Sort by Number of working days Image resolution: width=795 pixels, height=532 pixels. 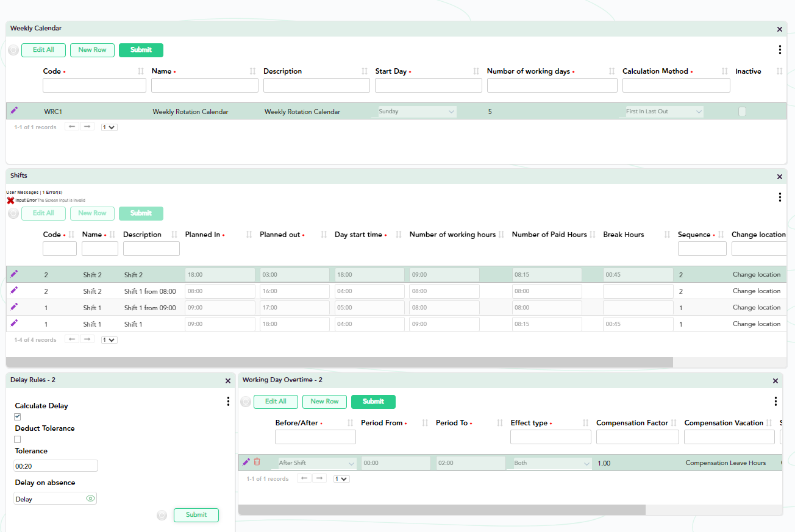coord(612,71)
